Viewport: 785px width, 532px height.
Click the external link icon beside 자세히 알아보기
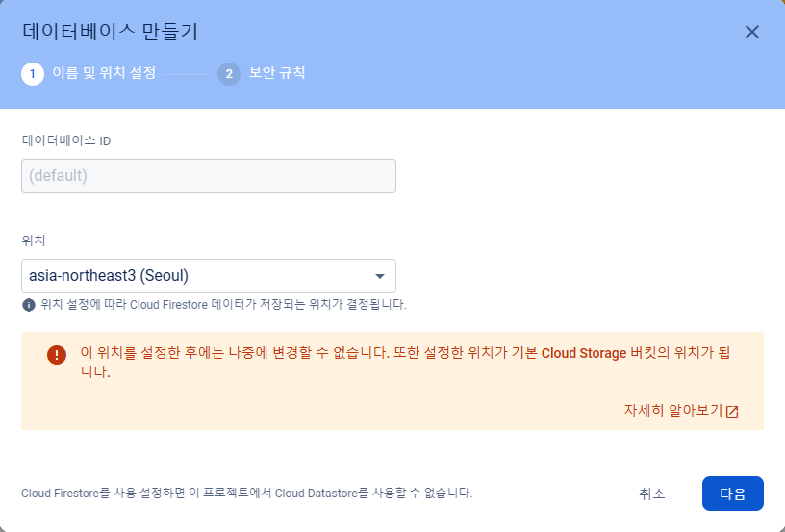732,412
